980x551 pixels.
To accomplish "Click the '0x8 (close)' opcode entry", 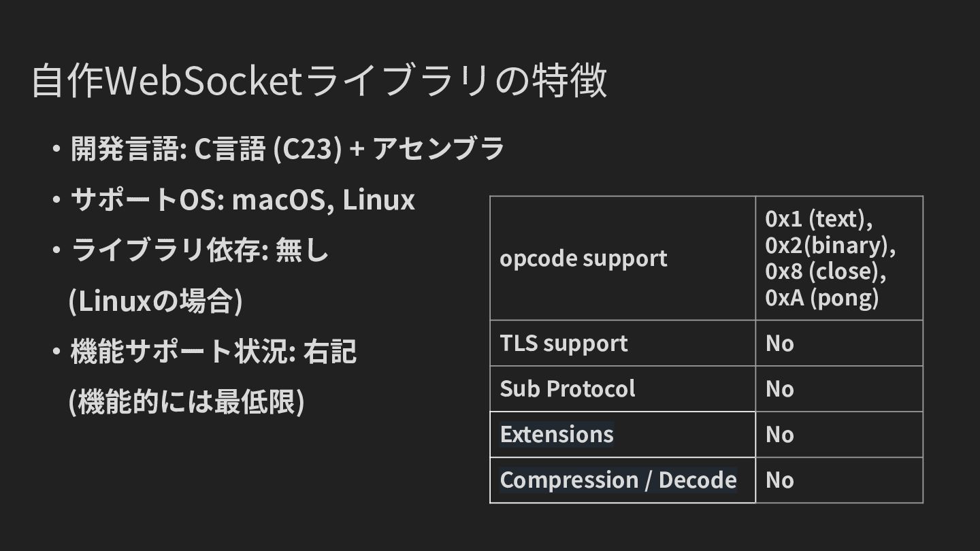I will click(826, 271).
